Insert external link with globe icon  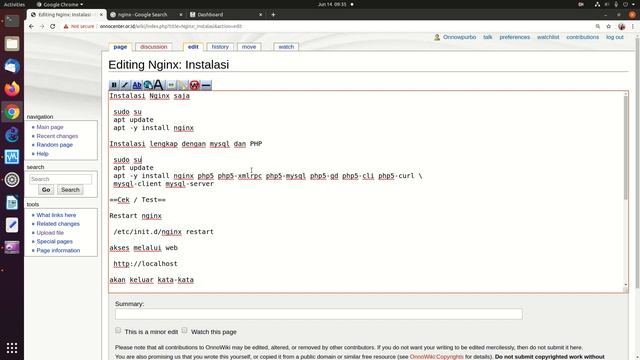point(148,85)
